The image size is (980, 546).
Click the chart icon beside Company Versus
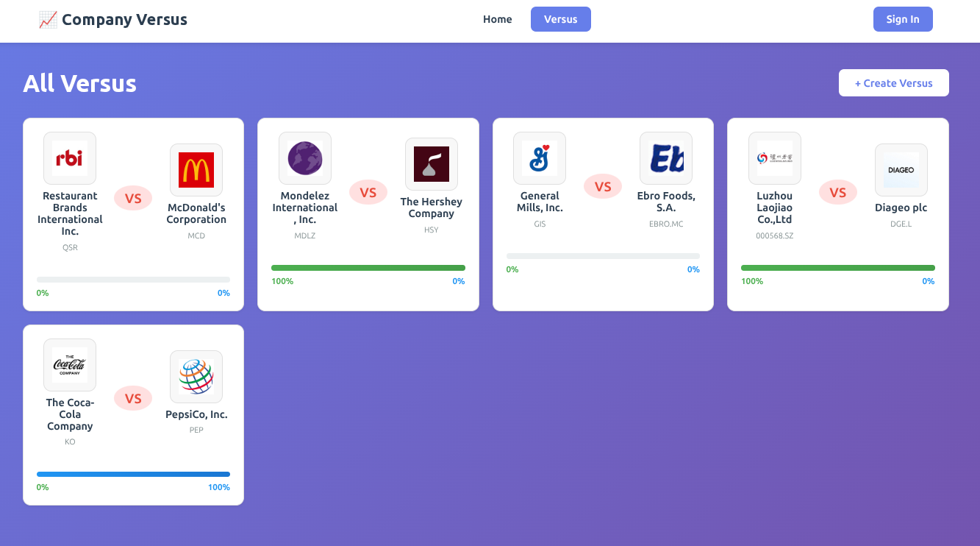click(48, 20)
